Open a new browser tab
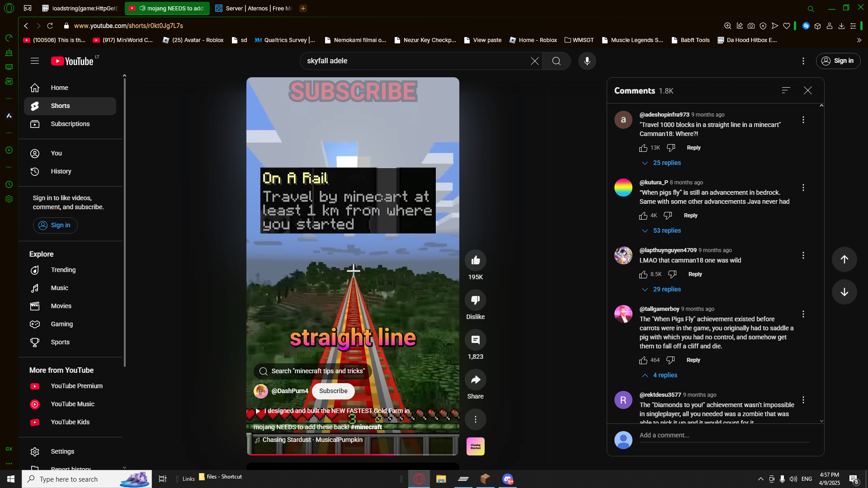868x488 pixels. point(303,9)
